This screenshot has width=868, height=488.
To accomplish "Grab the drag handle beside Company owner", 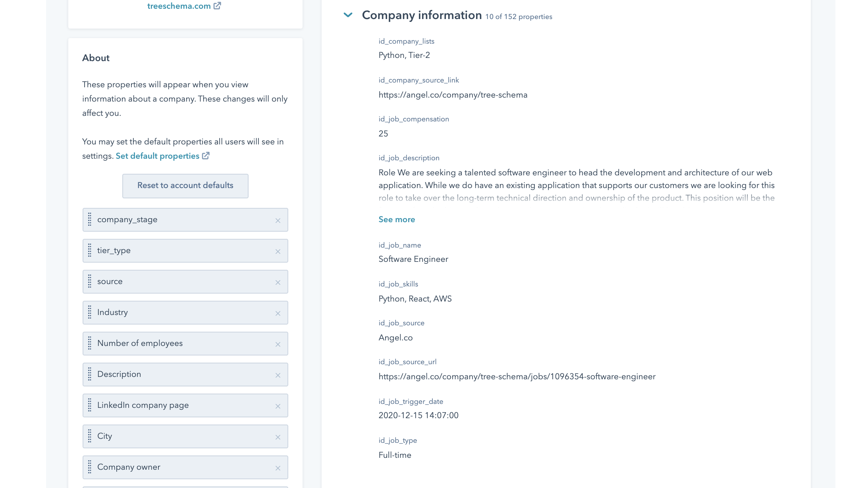I will [x=89, y=467].
